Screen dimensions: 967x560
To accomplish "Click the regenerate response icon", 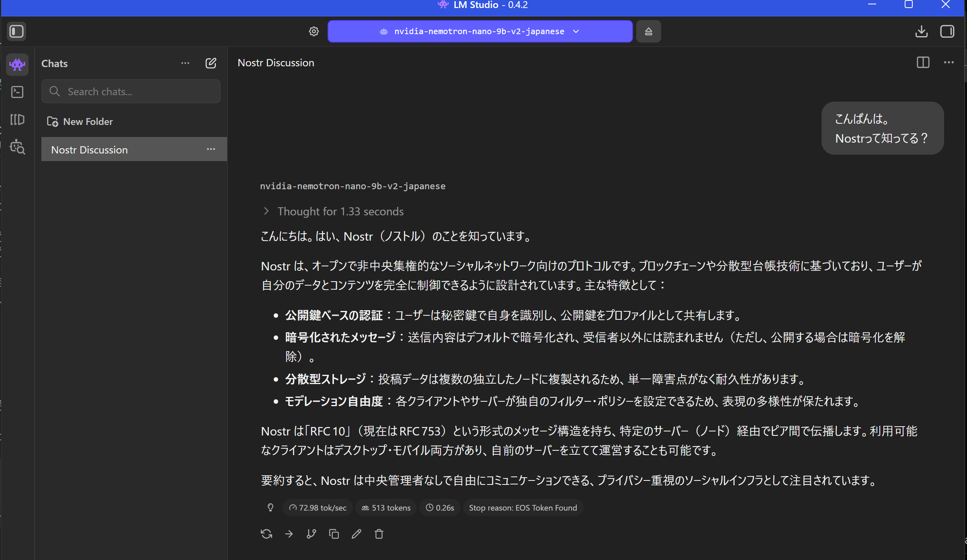I will click(x=266, y=534).
